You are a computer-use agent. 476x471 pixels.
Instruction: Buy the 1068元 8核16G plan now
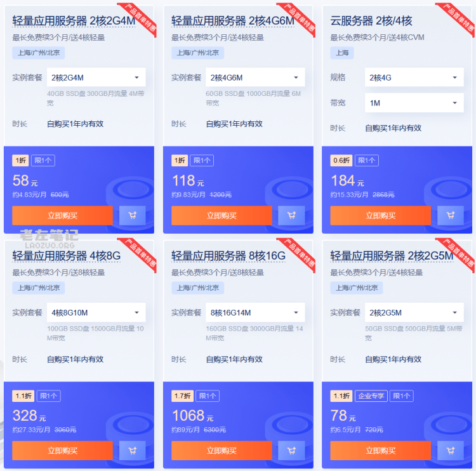[x=221, y=451]
